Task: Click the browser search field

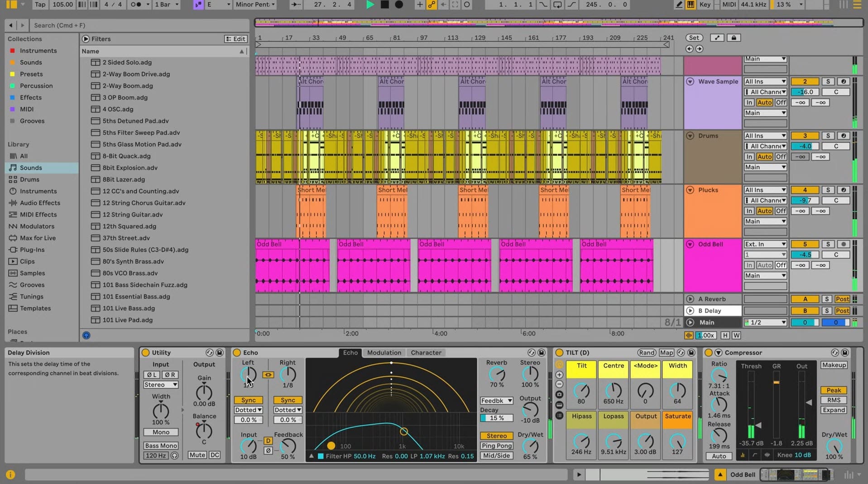Action: tap(136, 25)
